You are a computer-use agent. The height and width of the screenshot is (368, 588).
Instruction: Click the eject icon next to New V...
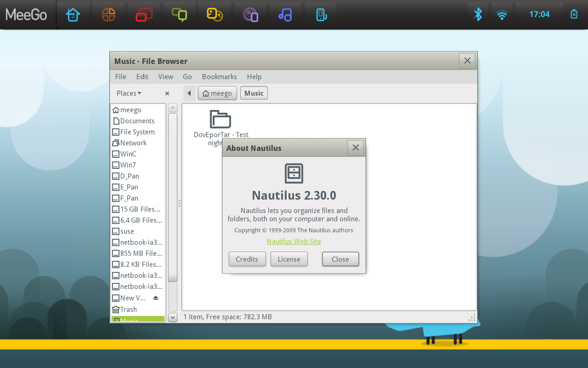point(156,298)
